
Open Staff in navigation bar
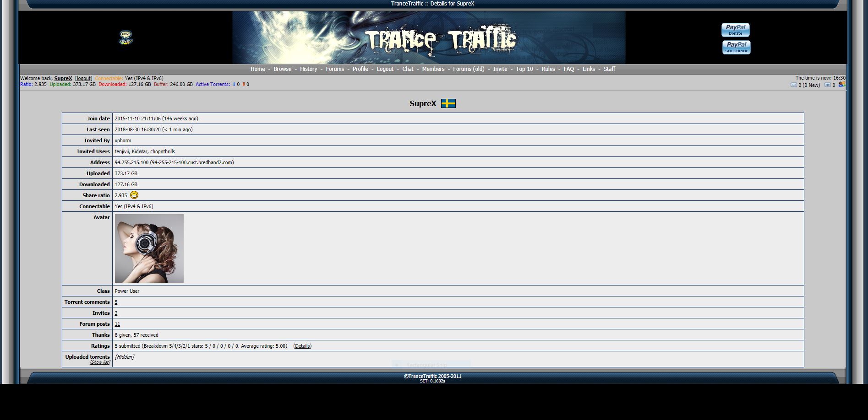(609, 69)
